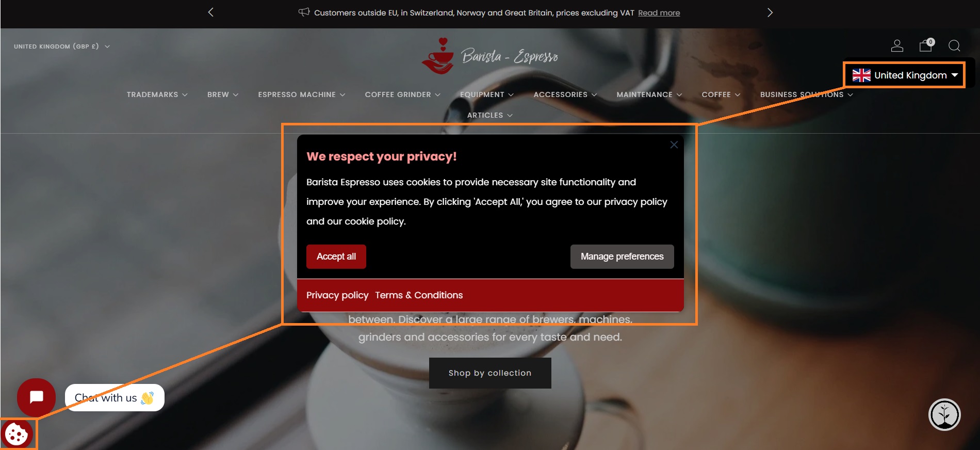Click Manage preferences button

[622, 256]
